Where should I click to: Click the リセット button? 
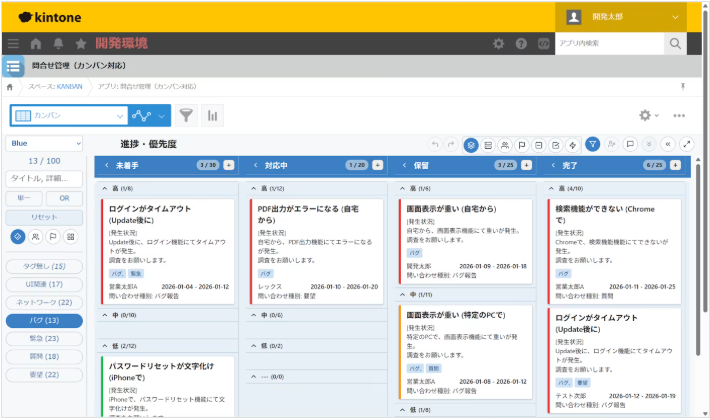click(x=44, y=217)
